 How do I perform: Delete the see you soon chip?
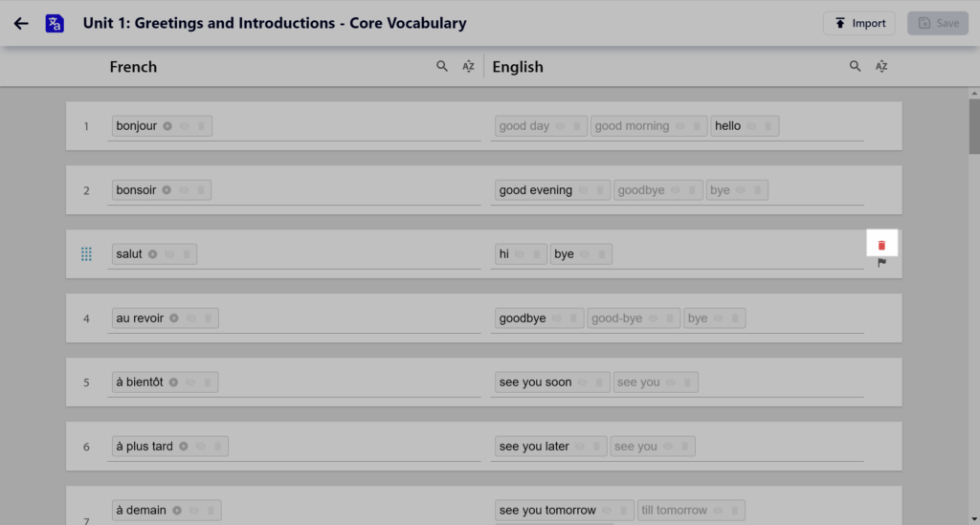(599, 383)
